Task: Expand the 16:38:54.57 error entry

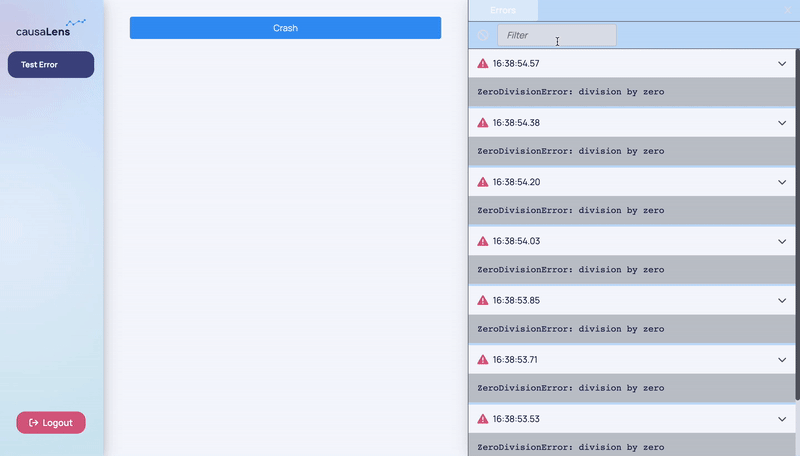Action: 782,64
